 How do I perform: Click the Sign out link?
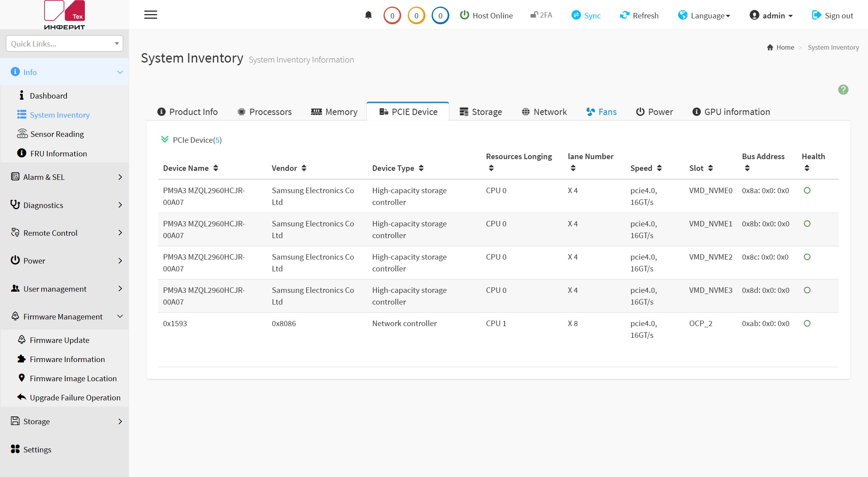(x=832, y=15)
